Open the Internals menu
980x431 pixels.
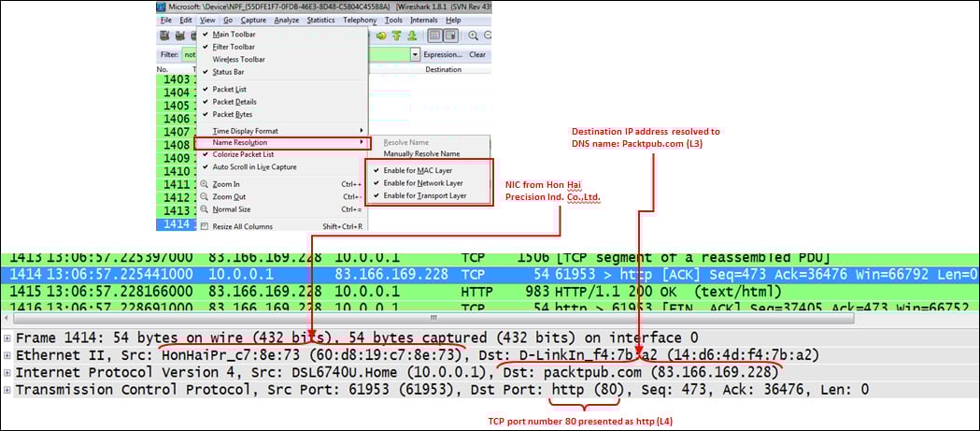tap(424, 20)
